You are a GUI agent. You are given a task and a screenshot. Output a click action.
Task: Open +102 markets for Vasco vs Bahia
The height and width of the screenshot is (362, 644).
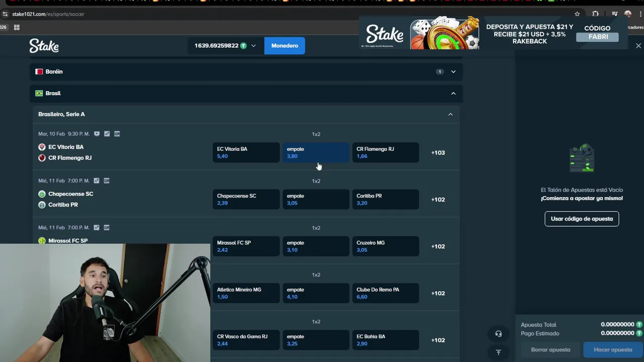tap(438, 340)
